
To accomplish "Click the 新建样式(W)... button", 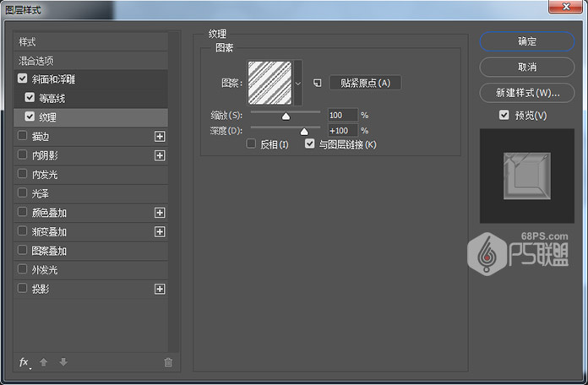I will coord(527,93).
